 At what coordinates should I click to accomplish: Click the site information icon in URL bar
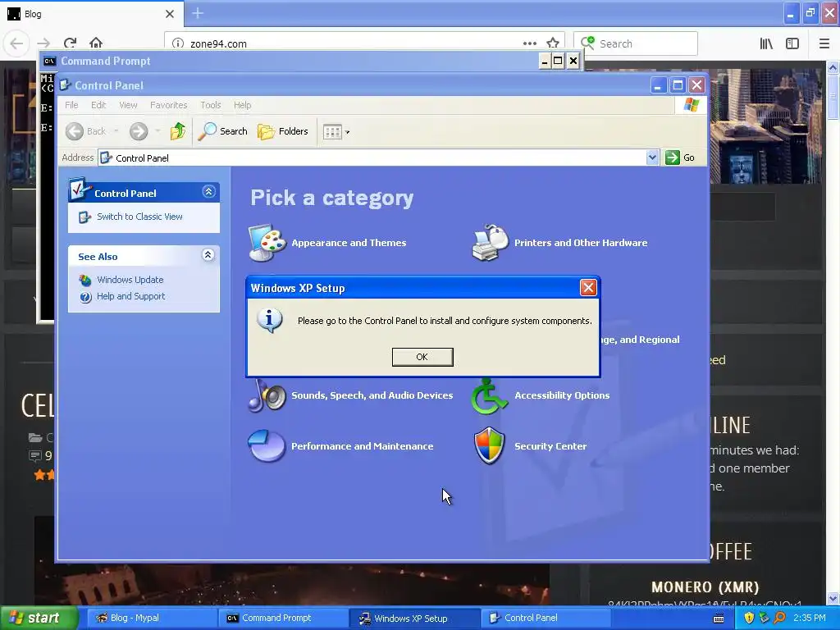(x=178, y=43)
